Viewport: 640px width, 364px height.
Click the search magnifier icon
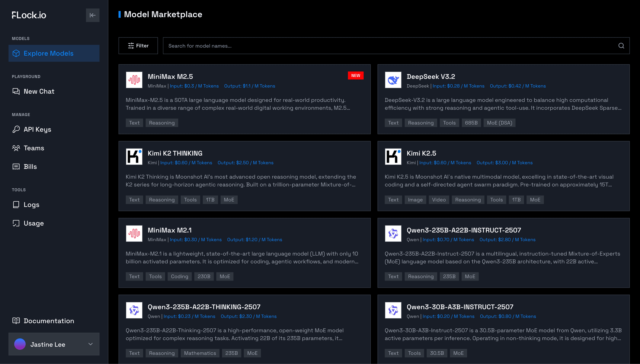[621, 46]
